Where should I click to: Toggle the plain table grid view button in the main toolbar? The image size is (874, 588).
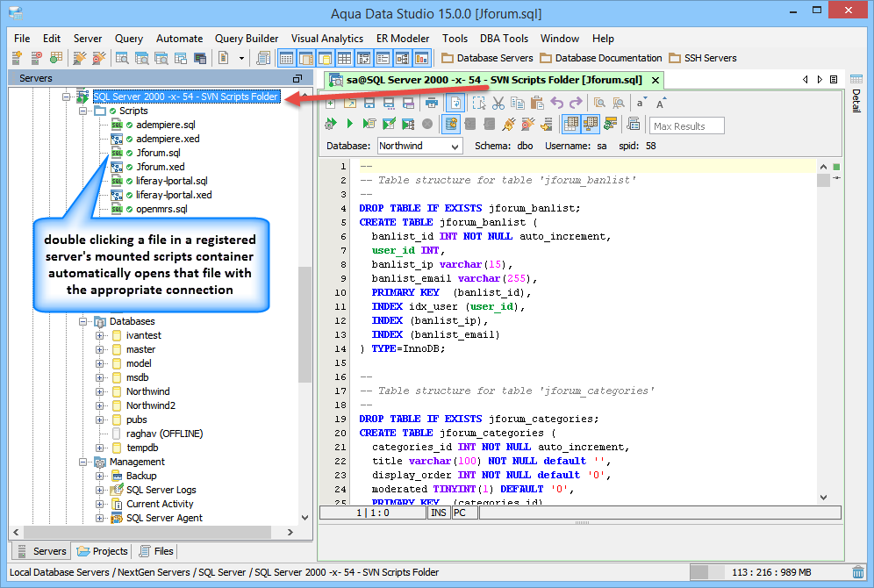[x=345, y=58]
